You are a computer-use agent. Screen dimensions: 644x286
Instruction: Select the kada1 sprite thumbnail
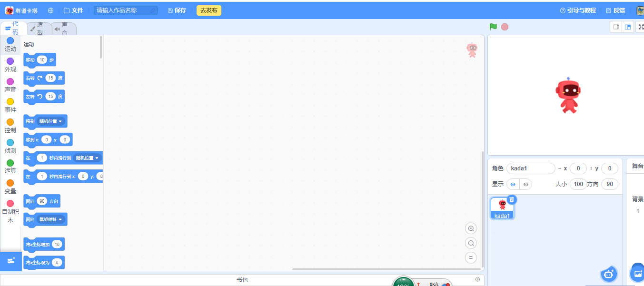502,208
